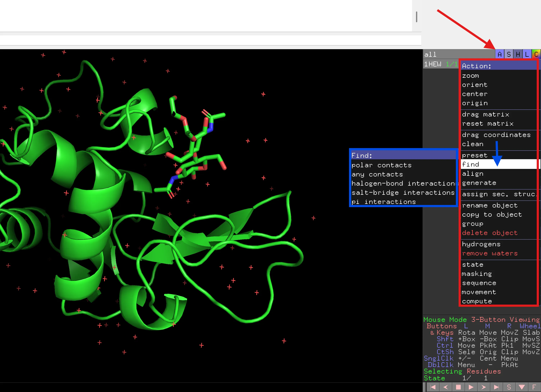
Task: Toggle sequence viewer with S button
Action: tap(509, 387)
